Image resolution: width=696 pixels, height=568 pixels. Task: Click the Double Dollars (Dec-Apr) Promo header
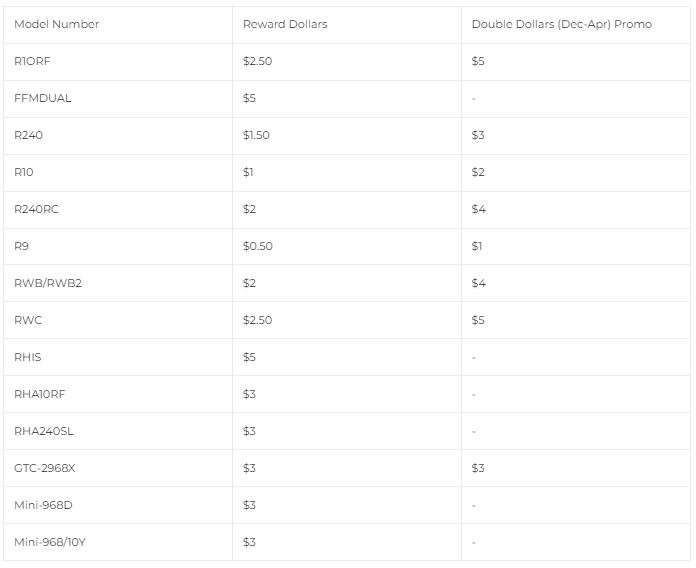point(562,24)
